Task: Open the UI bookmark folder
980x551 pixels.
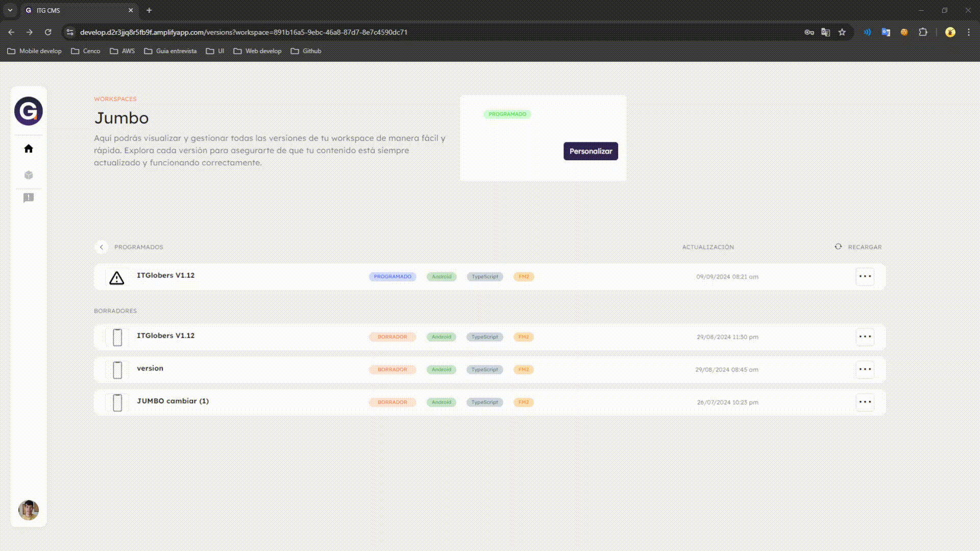Action: 215,51
